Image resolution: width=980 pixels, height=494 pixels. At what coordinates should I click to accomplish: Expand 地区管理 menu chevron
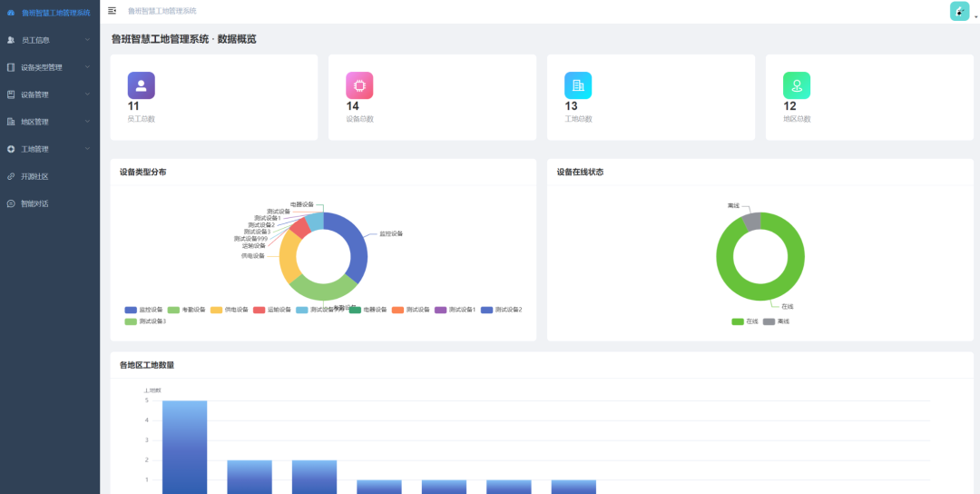87,122
